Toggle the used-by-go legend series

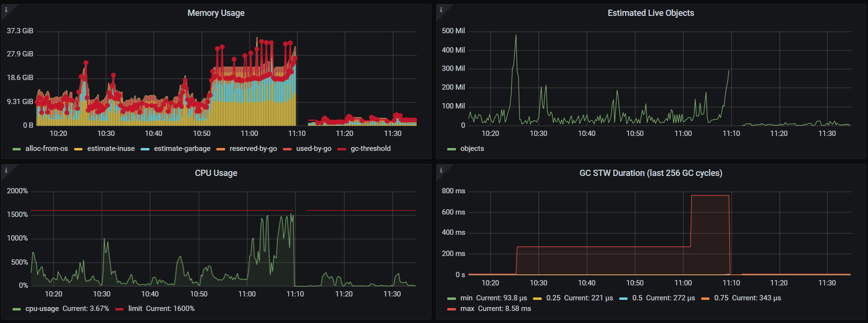tap(314, 148)
